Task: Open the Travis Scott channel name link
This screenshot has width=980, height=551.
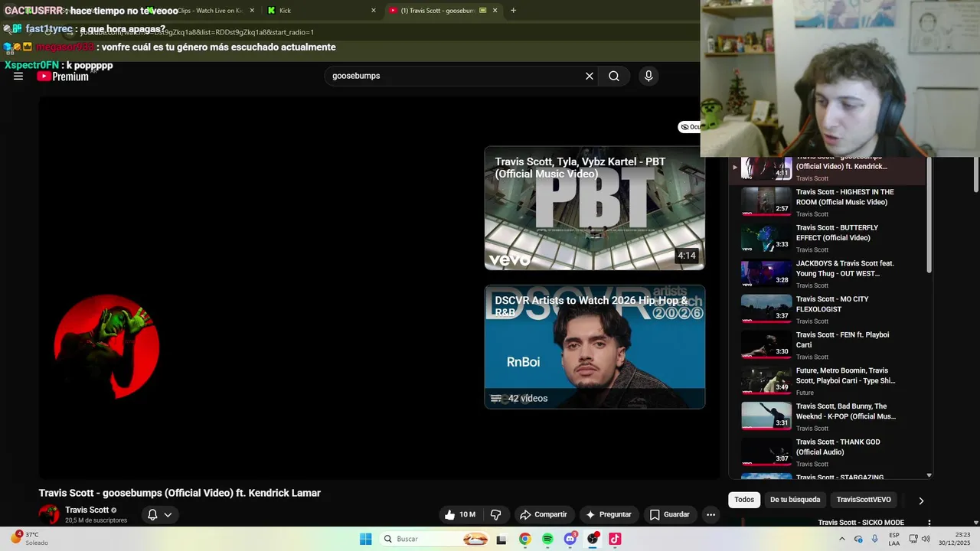Action: 87,510
